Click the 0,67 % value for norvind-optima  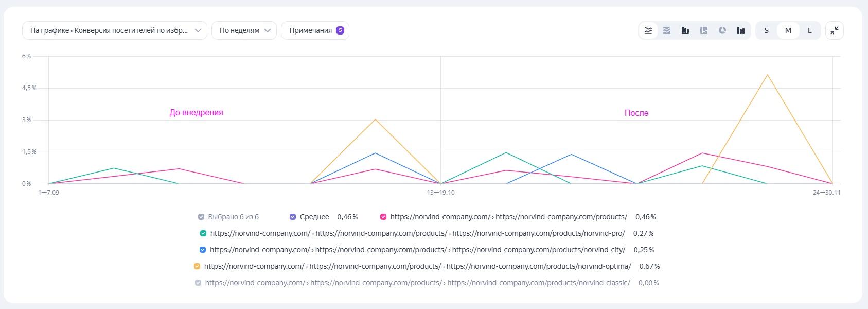coord(649,266)
